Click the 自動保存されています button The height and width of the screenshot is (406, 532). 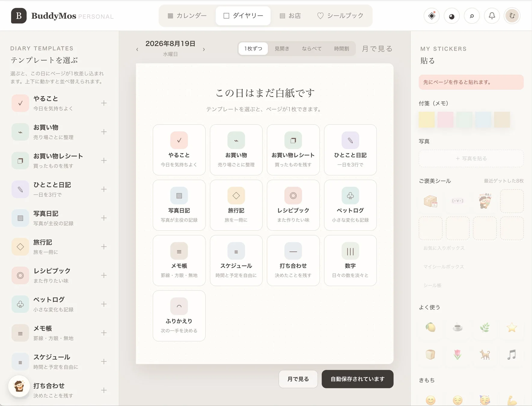(x=357, y=379)
